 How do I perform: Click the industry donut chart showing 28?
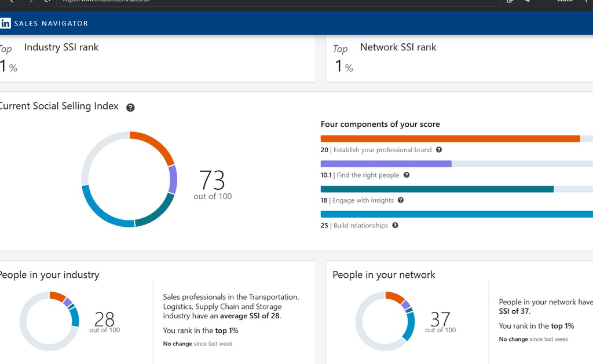(x=49, y=321)
